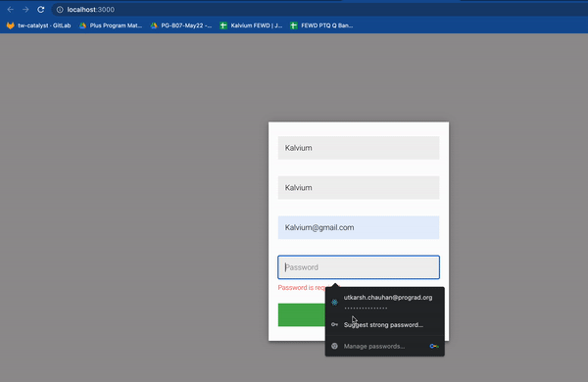Click the green submit button

coord(302,314)
